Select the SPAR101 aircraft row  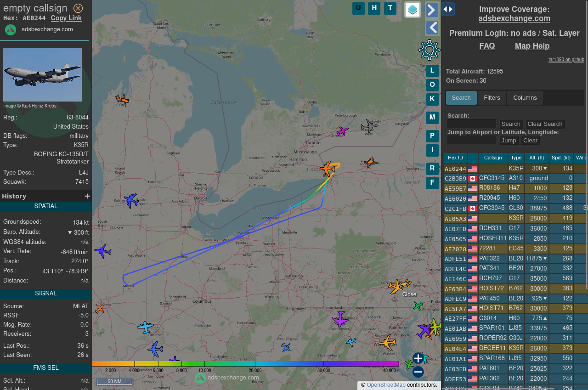click(x=516, y=328)
